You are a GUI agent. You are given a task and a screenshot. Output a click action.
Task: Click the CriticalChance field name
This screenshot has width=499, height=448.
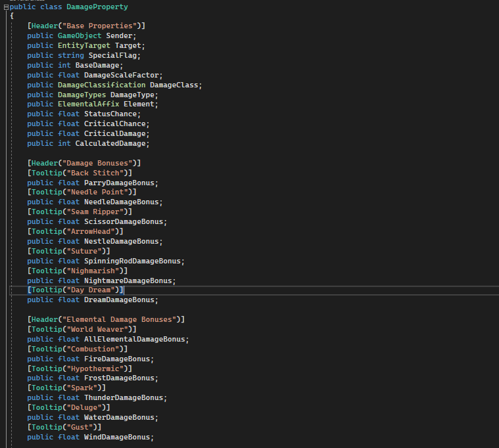[115, 123]
